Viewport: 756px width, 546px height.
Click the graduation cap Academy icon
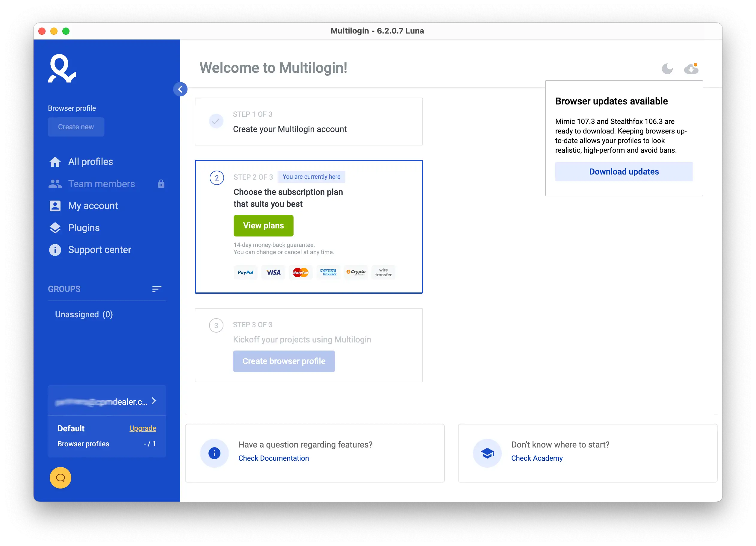pyautogui.click(x=487, y=454)
